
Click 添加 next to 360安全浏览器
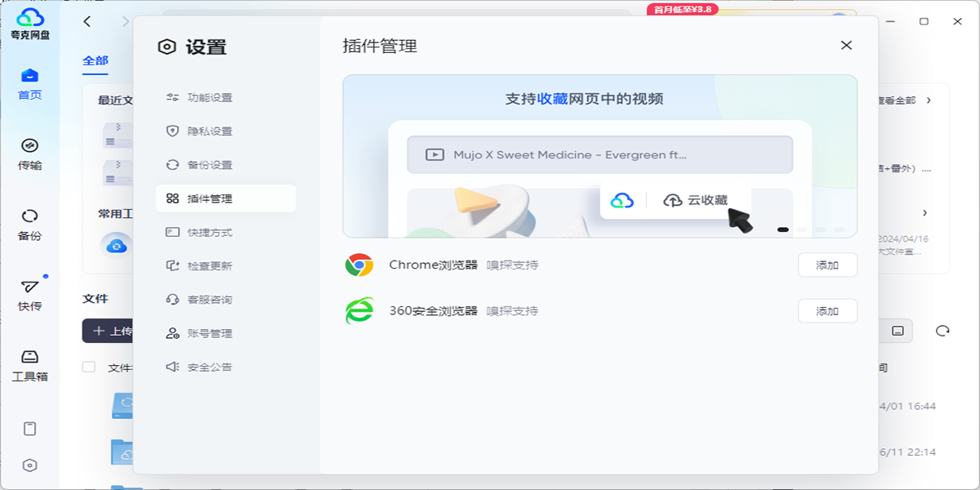[827, 310]
